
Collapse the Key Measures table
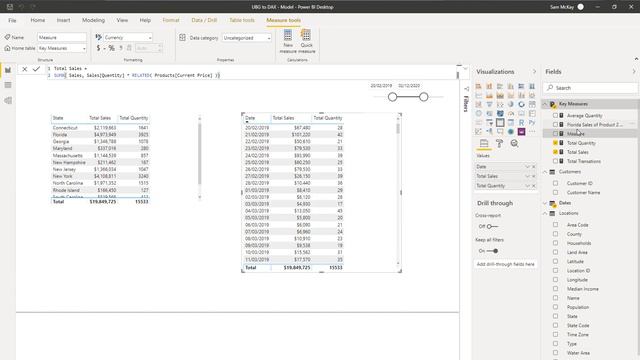point(545,104)
